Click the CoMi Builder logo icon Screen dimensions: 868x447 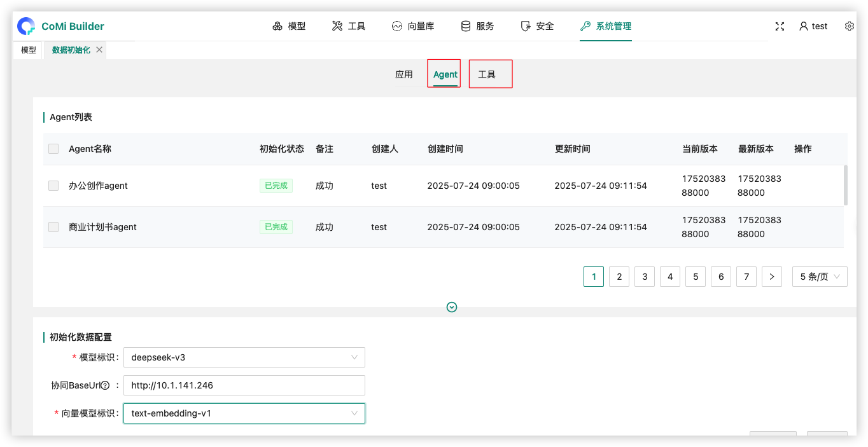tap(26, 26)
